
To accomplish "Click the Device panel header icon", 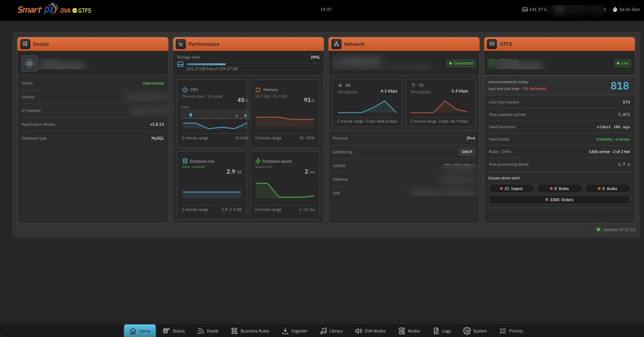I will (25, 44).
